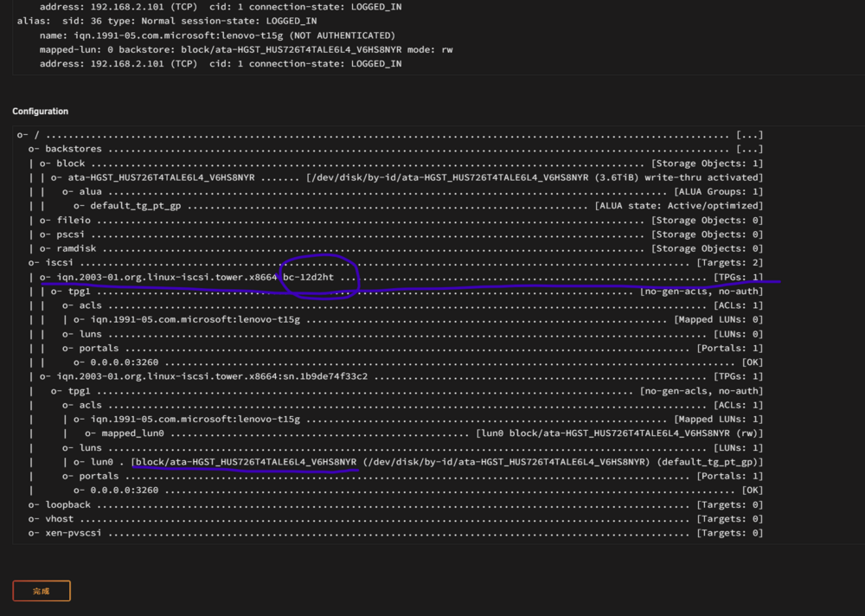Select the default_tg_pt_gp row under alua
The width and height of the screenshot is (865, 616).
click(x=418, y=206)
